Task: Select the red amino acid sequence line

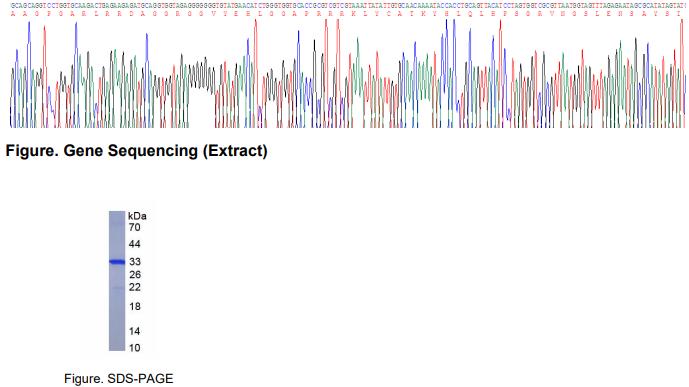Action: pos(347,14)
